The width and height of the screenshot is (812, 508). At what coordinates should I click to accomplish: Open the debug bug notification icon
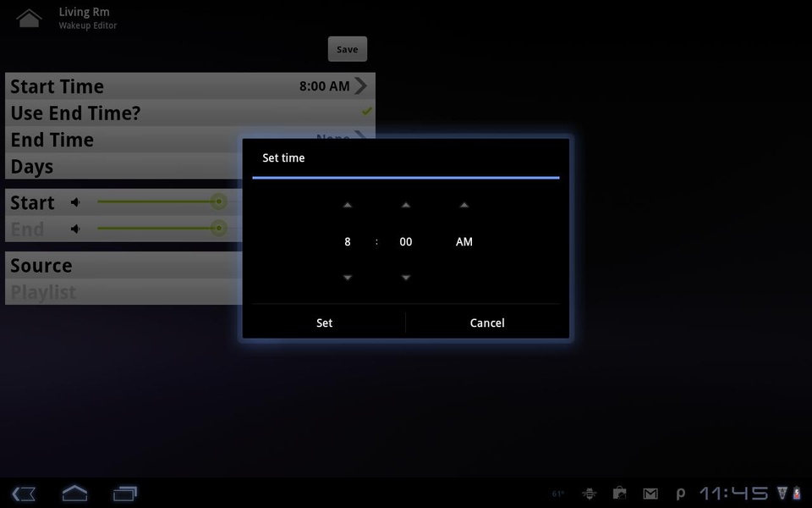589,494
